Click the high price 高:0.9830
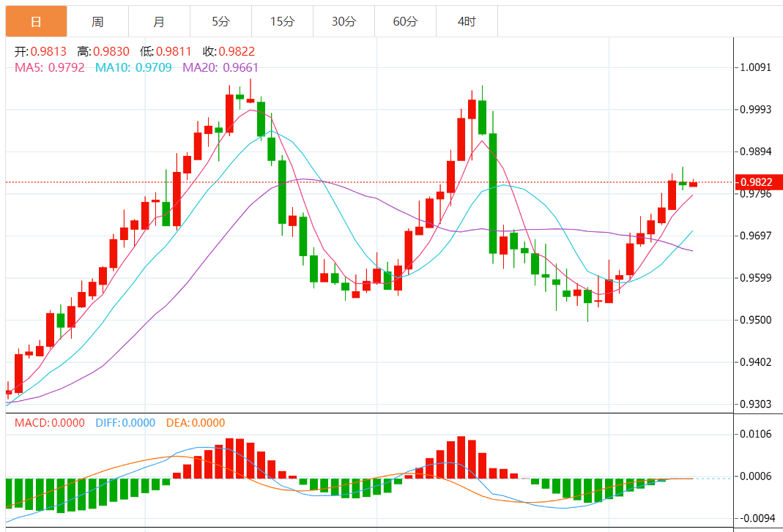 click(x=103, y=51)
